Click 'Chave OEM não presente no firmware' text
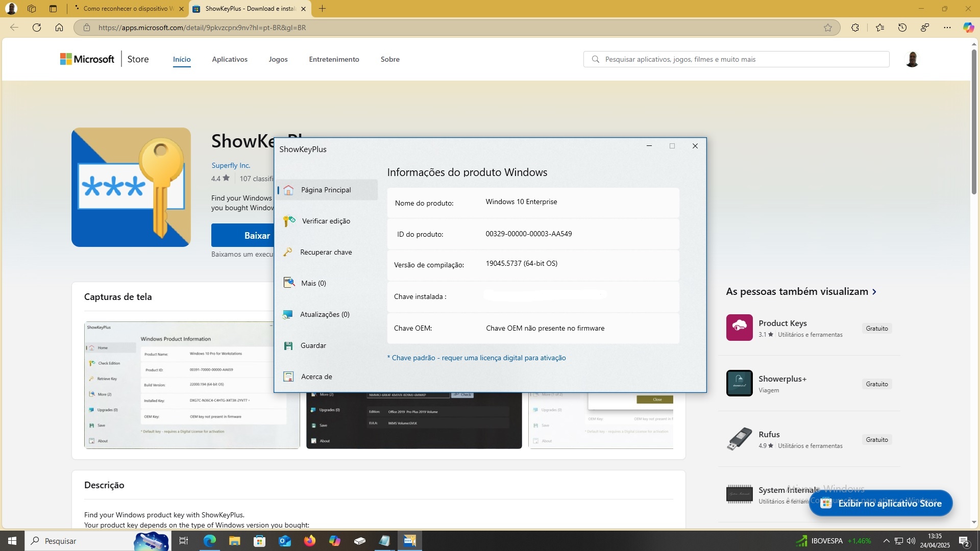This screenshot has height=551, width=980. pyautogui.click(x=545, y=328)
